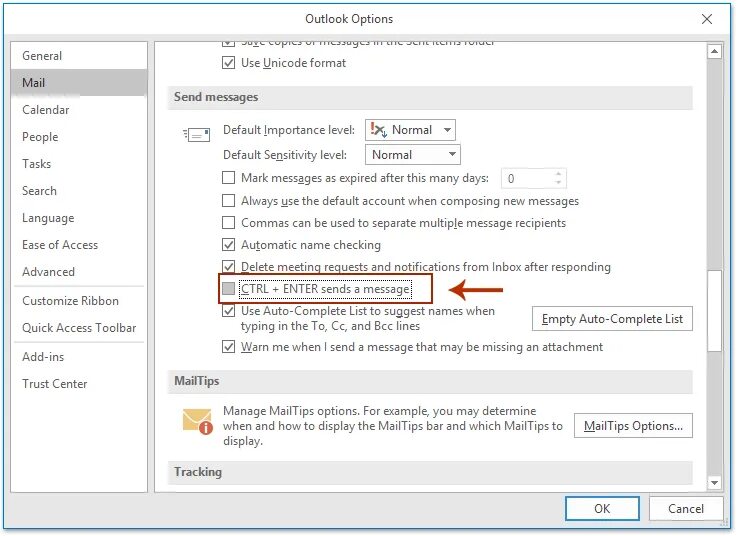This screenshot has width=738, height=536.
Task: Open Customize Ribbon settings
Action: (x=79, y=301)
